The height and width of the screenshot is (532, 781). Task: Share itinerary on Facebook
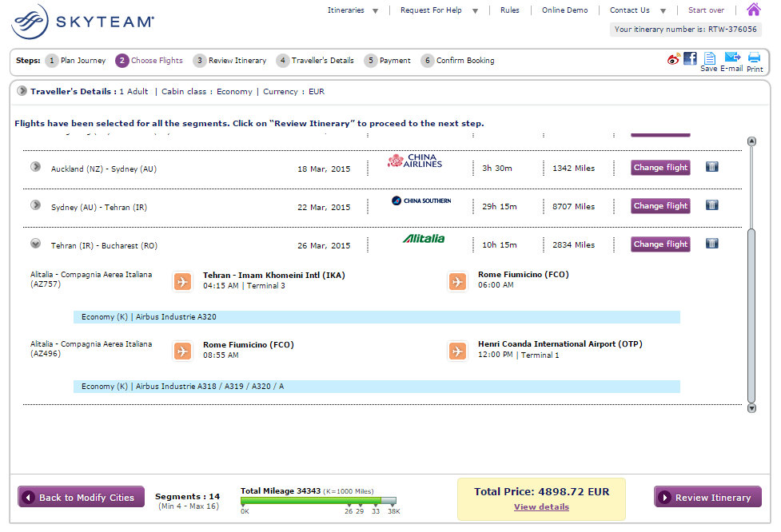[691, 59]
